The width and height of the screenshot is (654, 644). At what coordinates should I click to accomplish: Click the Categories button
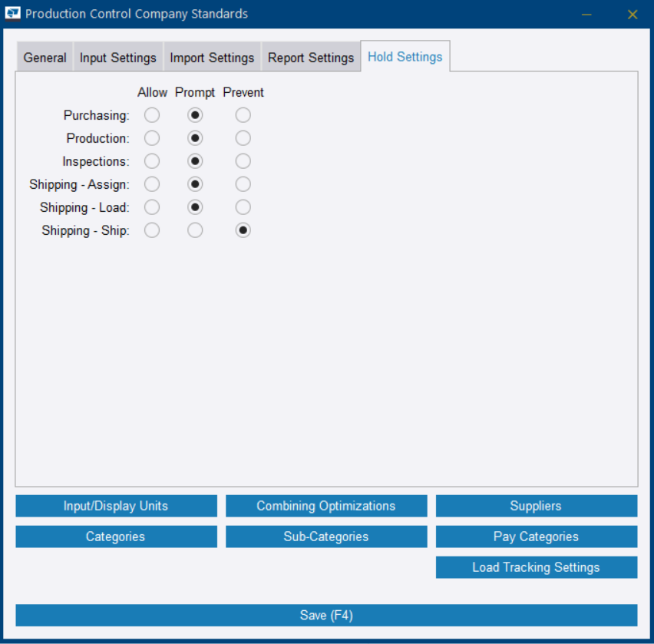click(x=117, y=537)
